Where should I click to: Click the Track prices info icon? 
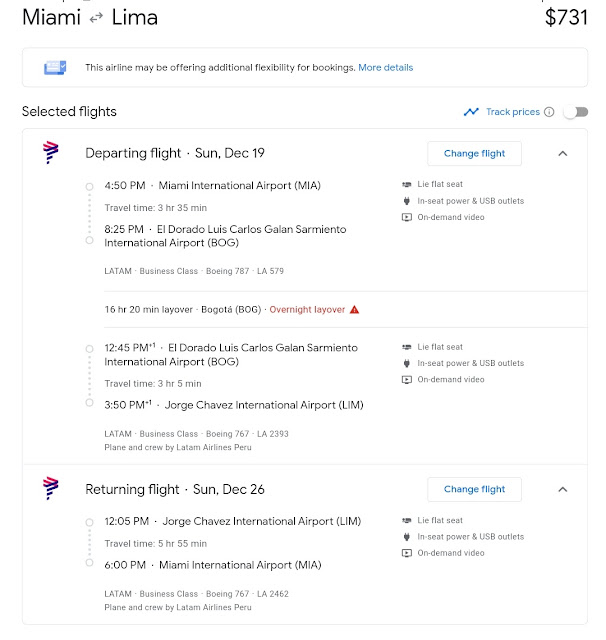click(549, 112)
